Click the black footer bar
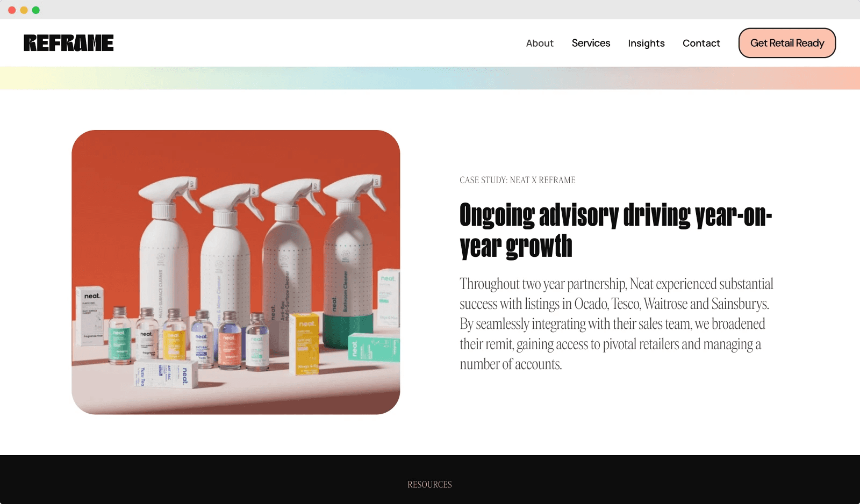860x504 pixels. (430, 478)
